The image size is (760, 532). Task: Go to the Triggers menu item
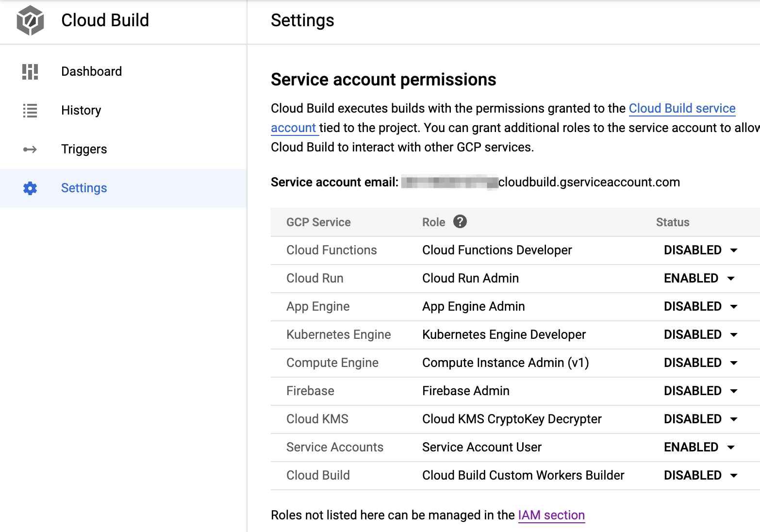[123, 149]
